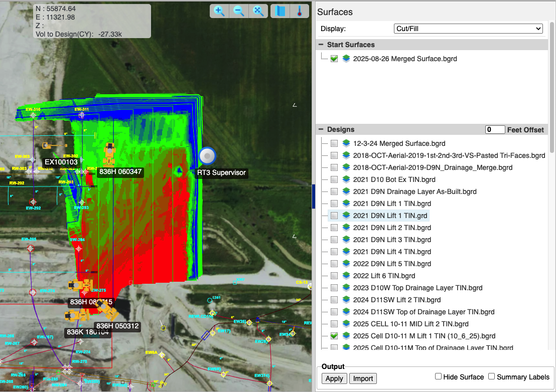556x392 pixels.
Task: Select 2025 Cell D10-11M Top of Drainage Layer row
Action: pos(433,348)
